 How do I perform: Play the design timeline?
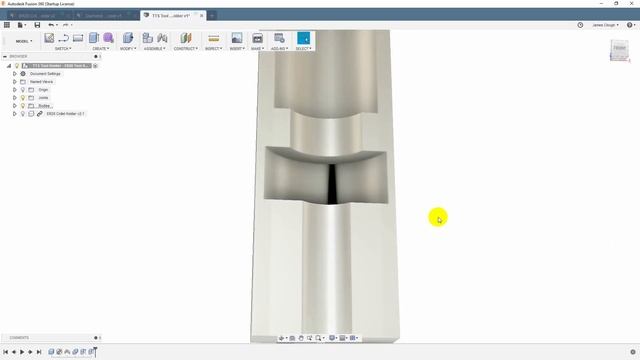[22, 352]
